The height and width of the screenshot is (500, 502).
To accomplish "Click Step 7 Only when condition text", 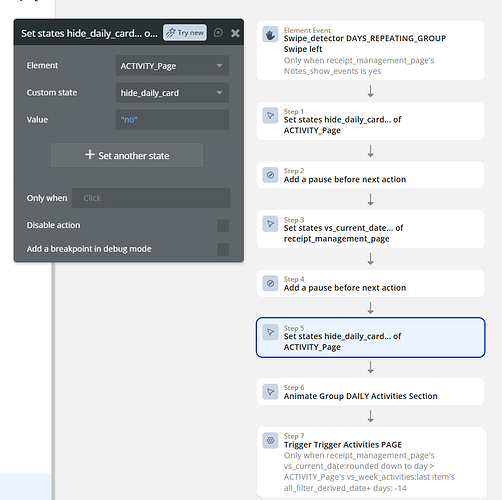I will (x=369, y=472).
